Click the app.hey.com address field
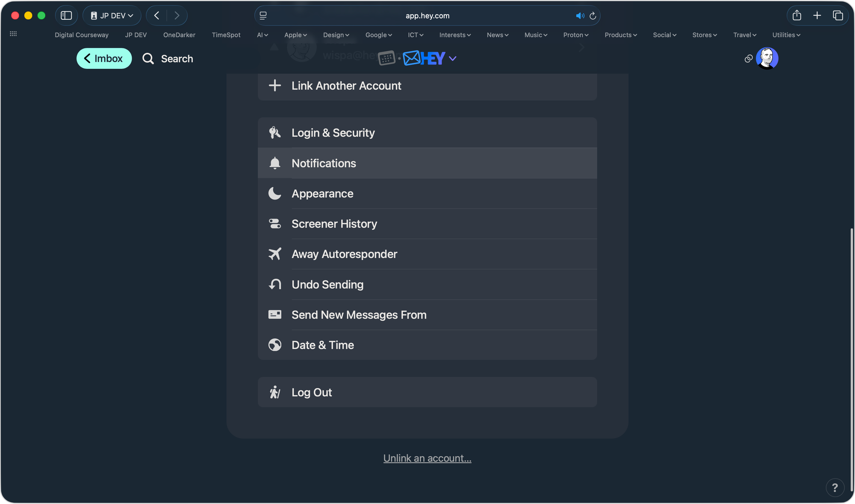 coord(427,16)
